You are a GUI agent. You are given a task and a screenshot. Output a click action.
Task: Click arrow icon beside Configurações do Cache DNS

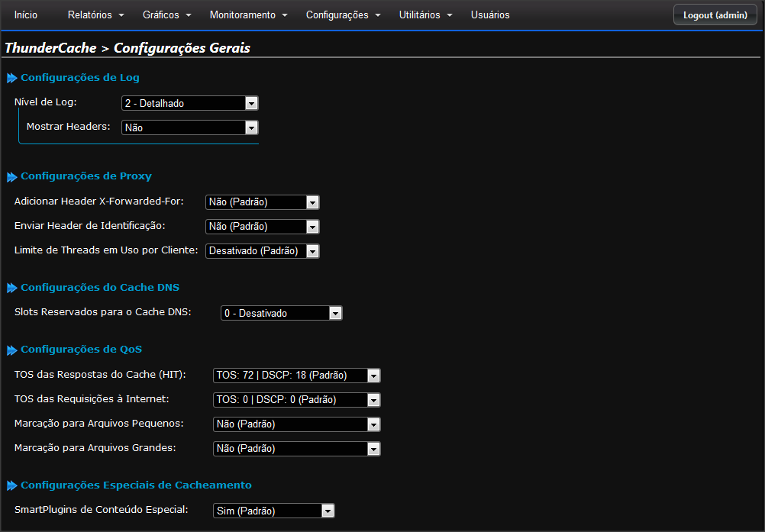pos(12,289)
